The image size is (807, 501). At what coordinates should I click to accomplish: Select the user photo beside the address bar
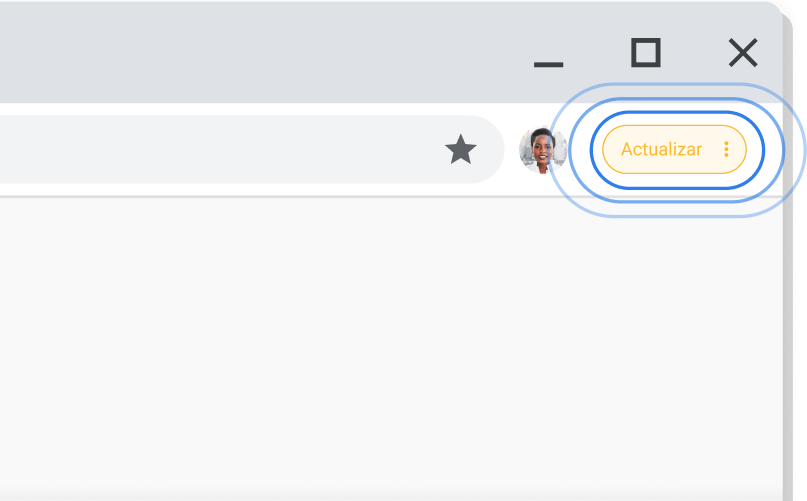[541, 150]
